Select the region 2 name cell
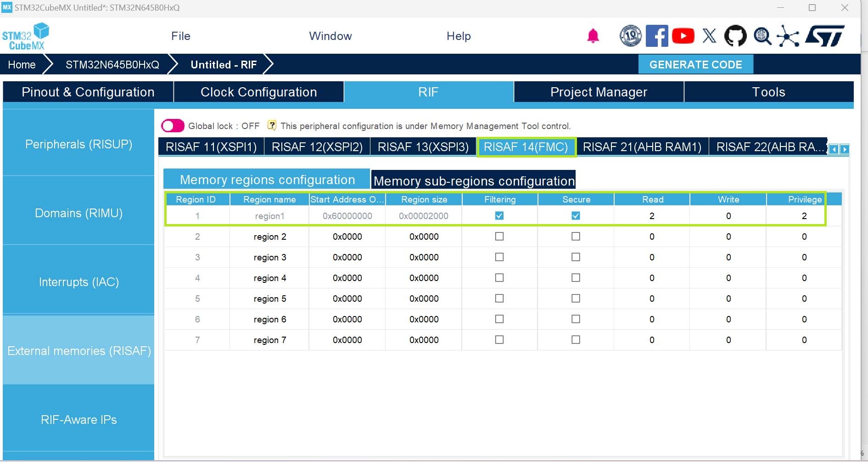The image size is (868, 462). coord(269,237)
